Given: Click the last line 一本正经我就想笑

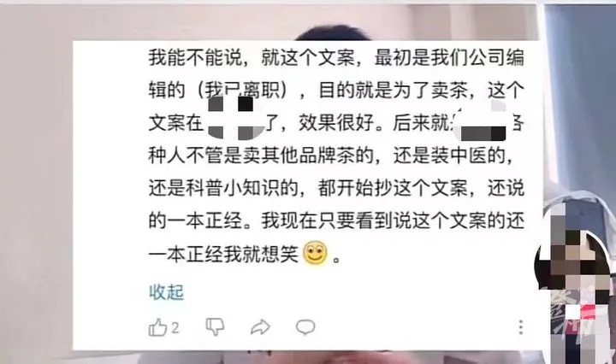Looking at the screenshot, I should tap(245, 254).
